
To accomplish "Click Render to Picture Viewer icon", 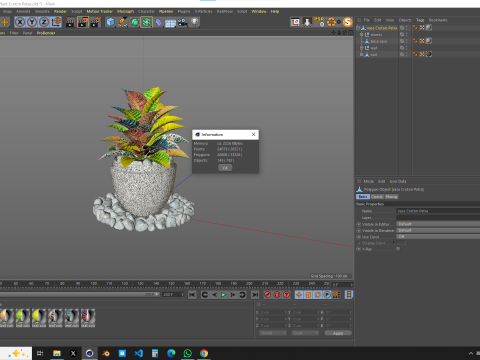I will [x=83, y=22].
